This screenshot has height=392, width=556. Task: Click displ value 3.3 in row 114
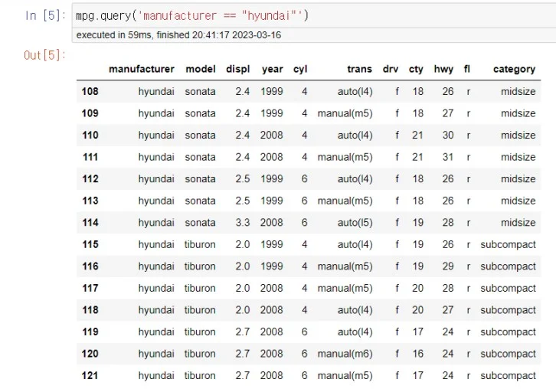pyautogui.click(x=243, y=223)
